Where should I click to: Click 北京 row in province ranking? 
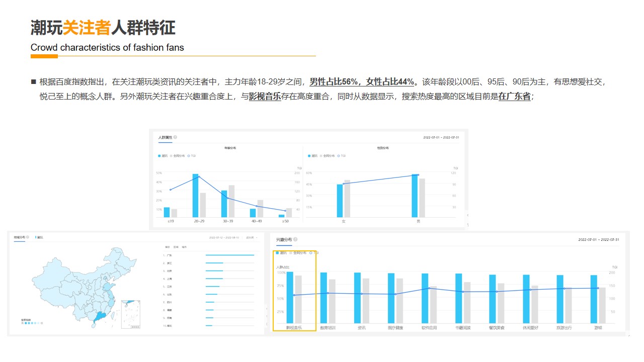click(209, 270)
